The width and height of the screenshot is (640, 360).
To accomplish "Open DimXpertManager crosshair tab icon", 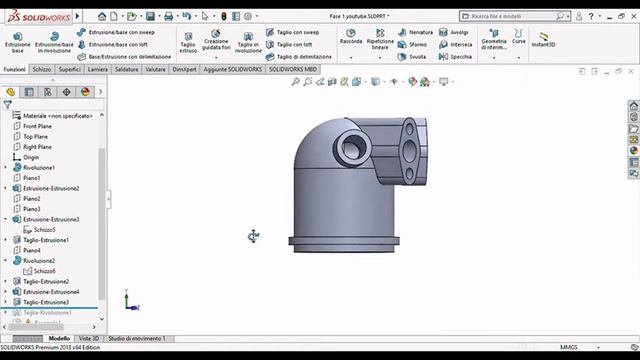I will click(x=67, y=92).
